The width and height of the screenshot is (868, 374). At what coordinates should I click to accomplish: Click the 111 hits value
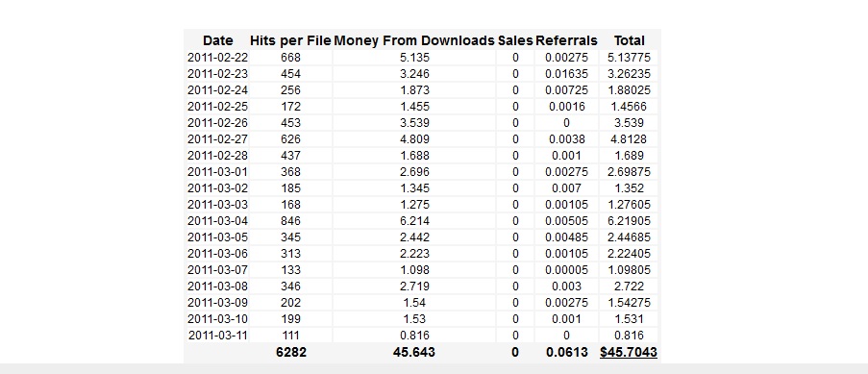point(290,336)
